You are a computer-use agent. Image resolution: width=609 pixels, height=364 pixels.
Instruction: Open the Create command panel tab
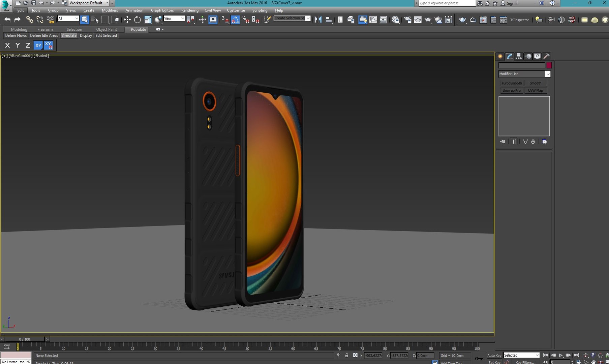pos(500,56)
